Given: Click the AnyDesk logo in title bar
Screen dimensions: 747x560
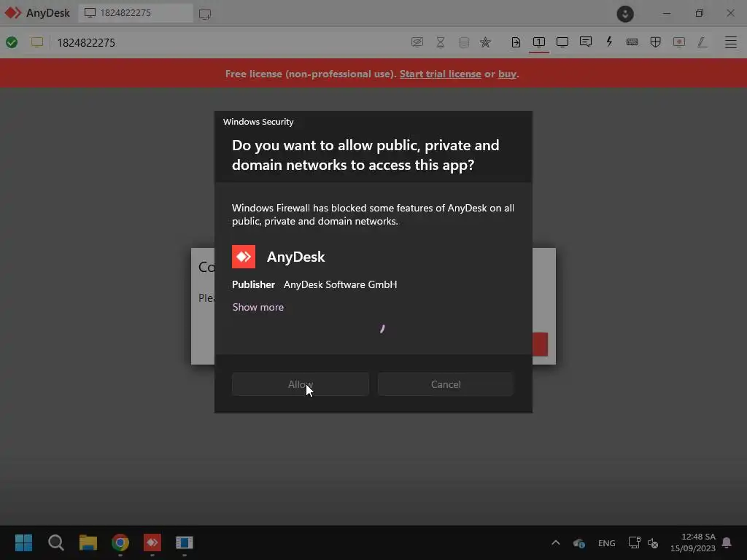Looking at the screenshot, I should coord(13,13).
